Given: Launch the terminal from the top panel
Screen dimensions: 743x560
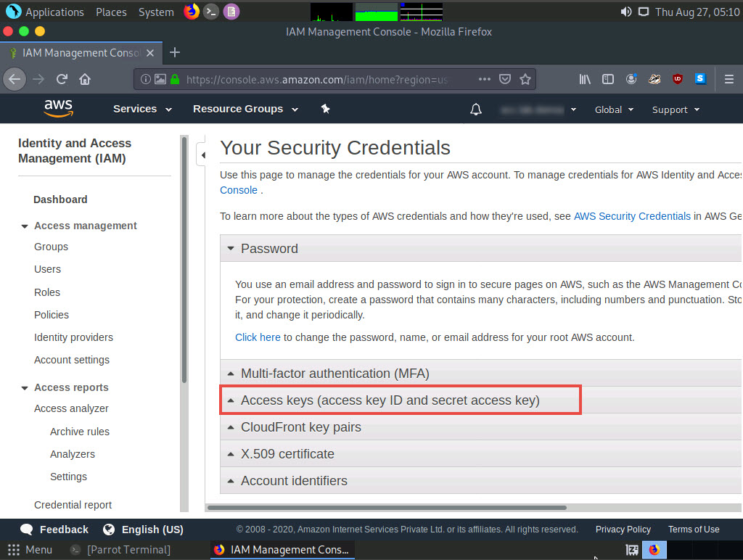Looking at the screenshot, I should 211,12.
